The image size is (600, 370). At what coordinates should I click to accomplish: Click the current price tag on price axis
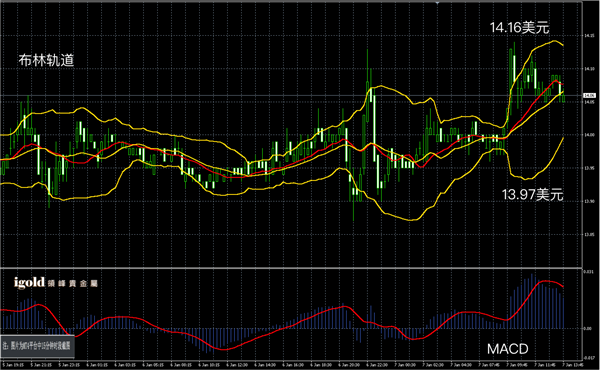point(589,95)
